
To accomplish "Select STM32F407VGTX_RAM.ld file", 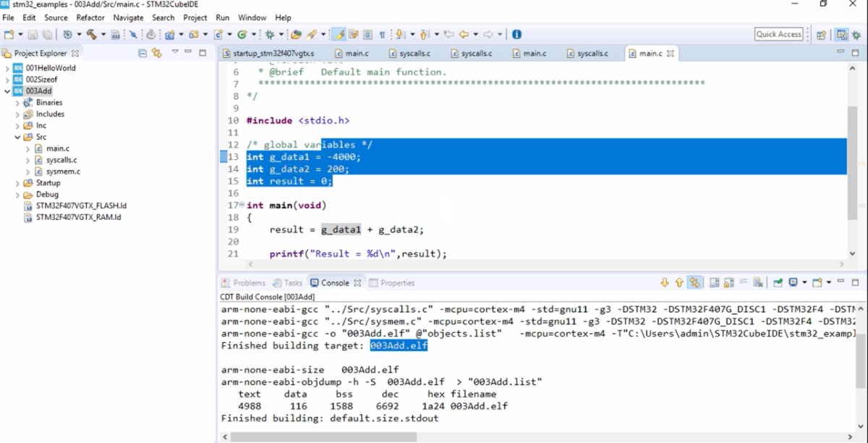I will [72, 217].
